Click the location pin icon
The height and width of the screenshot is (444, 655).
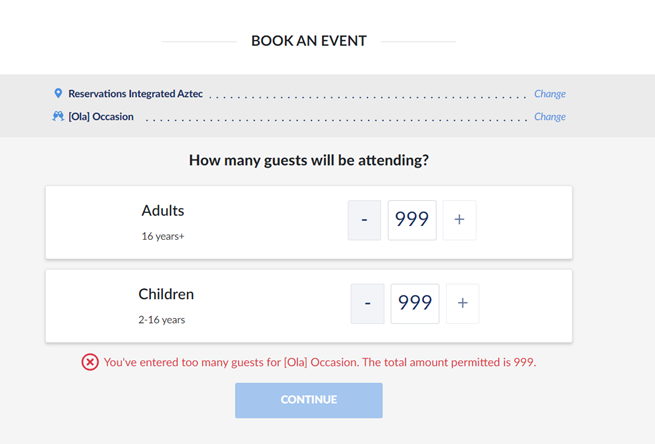click(x=58, y=93)
